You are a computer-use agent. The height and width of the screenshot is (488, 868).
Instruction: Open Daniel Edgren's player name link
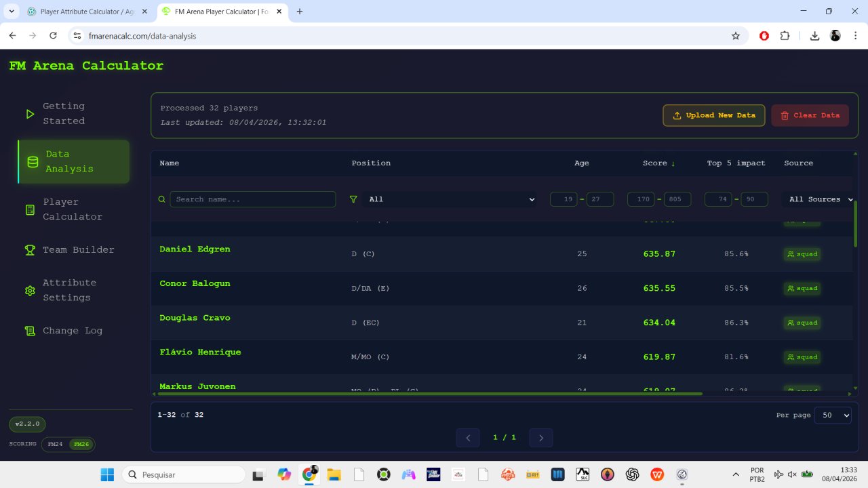pyautogui.click(x=195, y=249)
